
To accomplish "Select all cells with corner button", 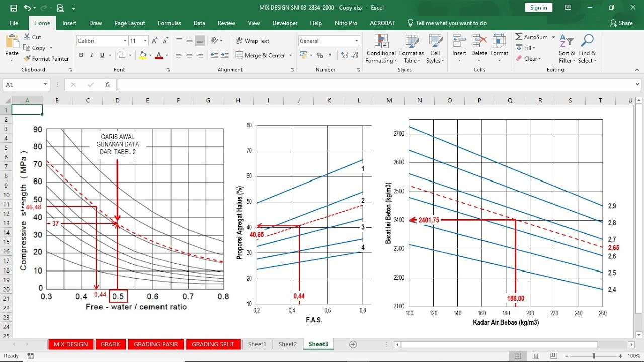I will coord(6,100).
